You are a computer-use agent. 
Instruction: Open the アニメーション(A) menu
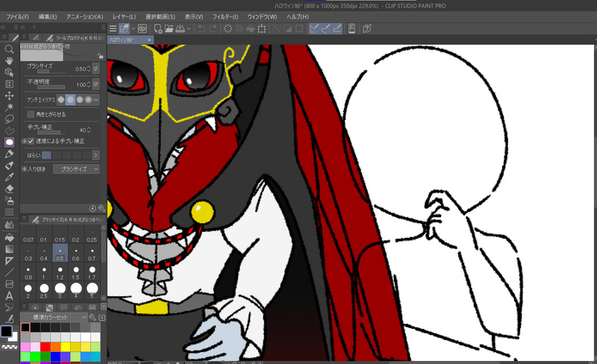(84, 16)
